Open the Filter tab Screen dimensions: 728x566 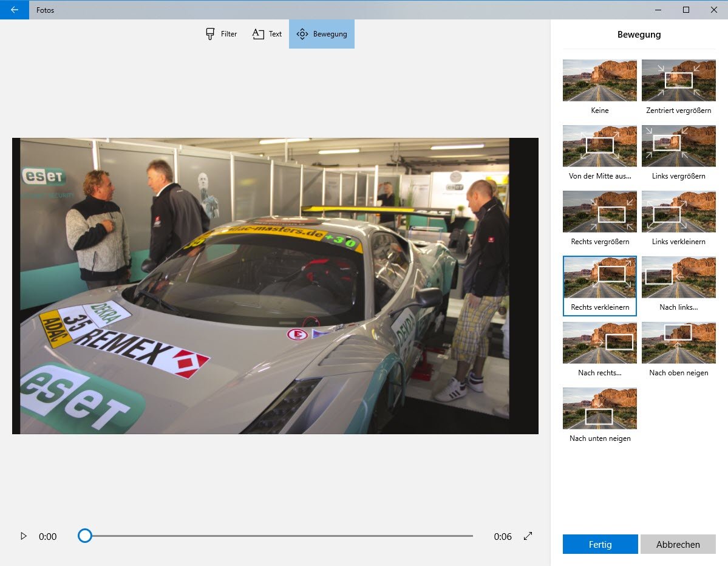coord(222,34)
